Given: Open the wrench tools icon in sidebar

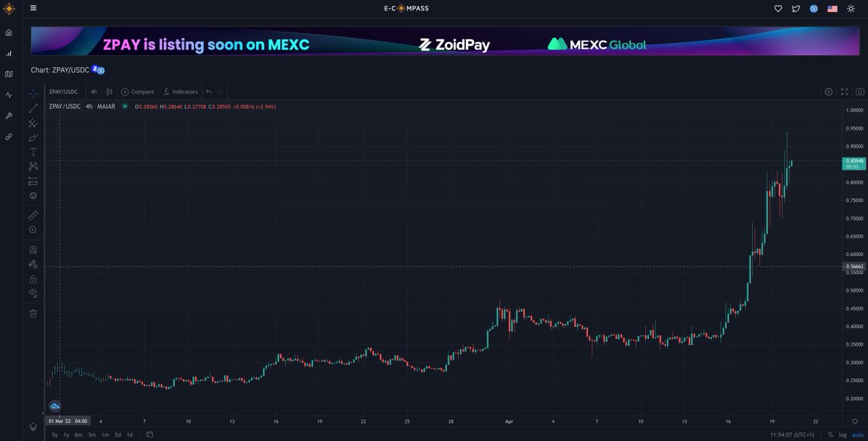Looking at the screenshot, I should coord(9,116).
